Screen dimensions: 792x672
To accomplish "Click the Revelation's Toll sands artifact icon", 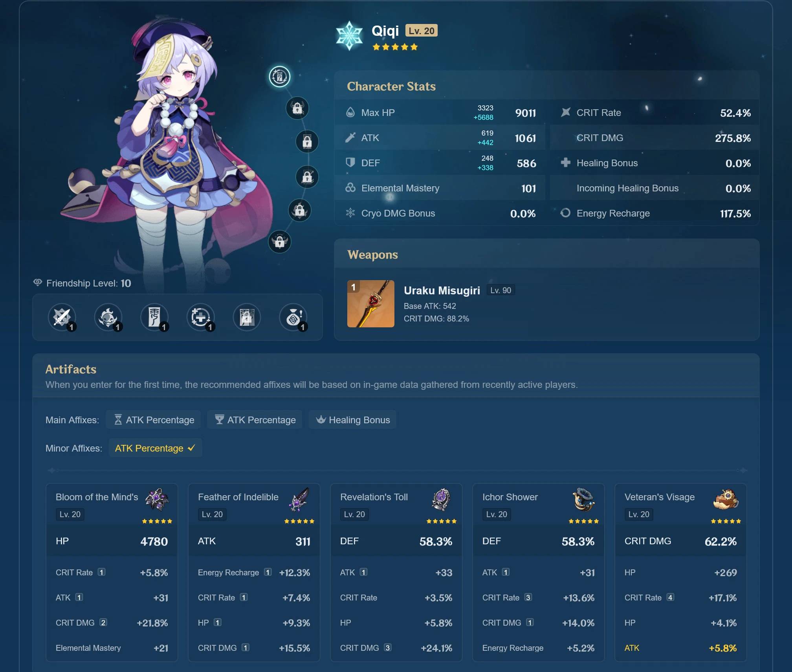I will (x=441, y=499).
